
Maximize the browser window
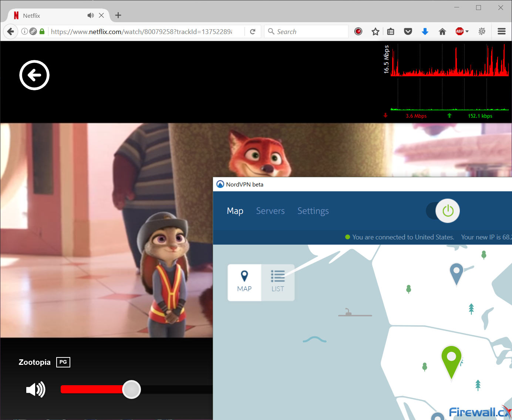click(x=478, y=7)
